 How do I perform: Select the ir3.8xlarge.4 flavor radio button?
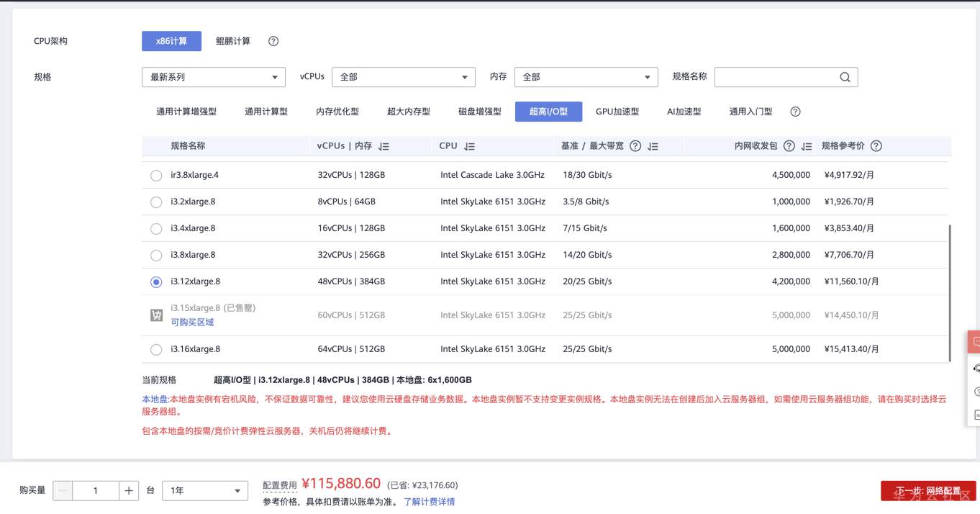coord(156,174)
